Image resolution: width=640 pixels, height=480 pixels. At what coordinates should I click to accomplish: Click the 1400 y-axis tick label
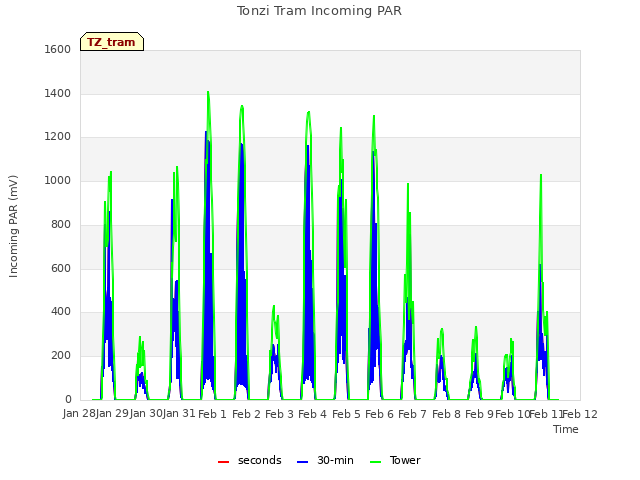[x=58, y=93]
